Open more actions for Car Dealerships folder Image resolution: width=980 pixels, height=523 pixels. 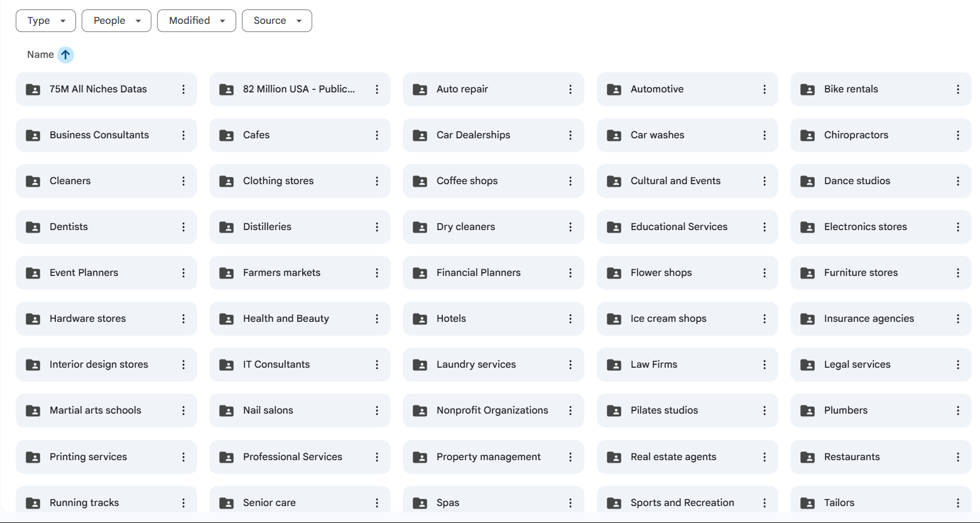click(570, 135)
